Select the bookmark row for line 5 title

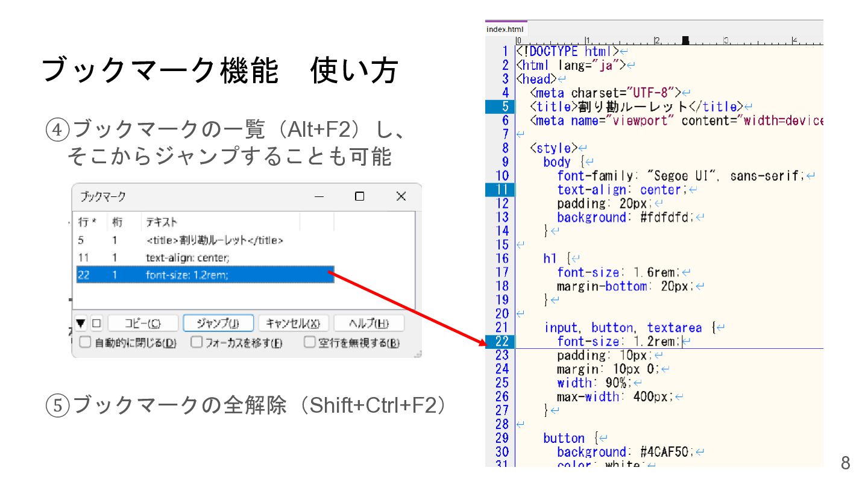pyautogui.click(x=205, y=240)
